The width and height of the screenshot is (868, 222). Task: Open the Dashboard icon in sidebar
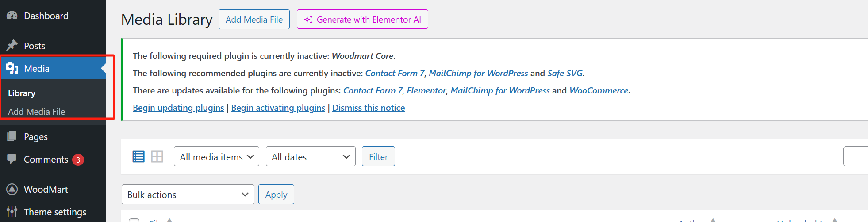(x=12, y=16)
